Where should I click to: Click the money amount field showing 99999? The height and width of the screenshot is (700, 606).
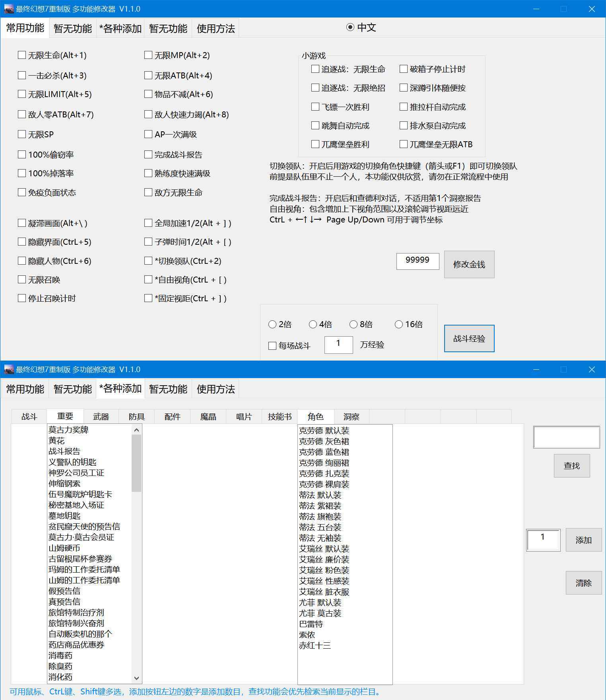pos(418,261)
